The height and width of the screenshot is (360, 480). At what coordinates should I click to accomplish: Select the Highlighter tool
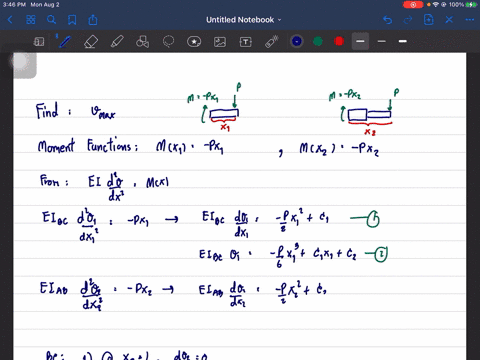coord(117,42)
